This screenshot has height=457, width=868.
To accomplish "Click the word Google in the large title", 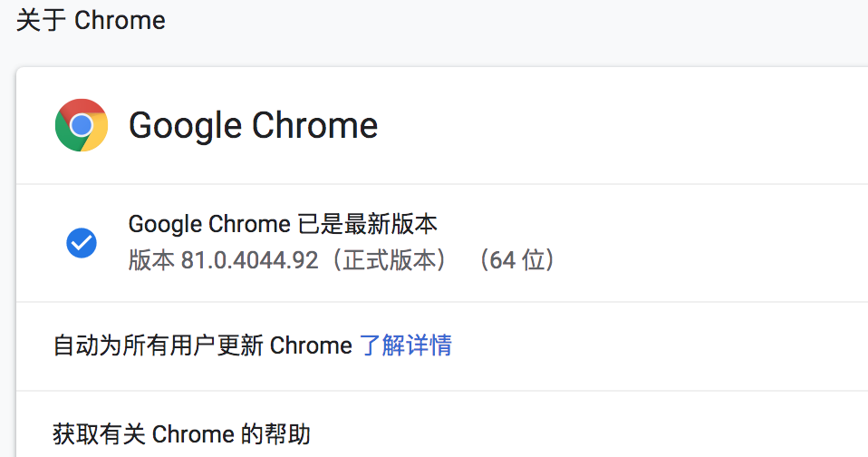I will pos(186,125).
